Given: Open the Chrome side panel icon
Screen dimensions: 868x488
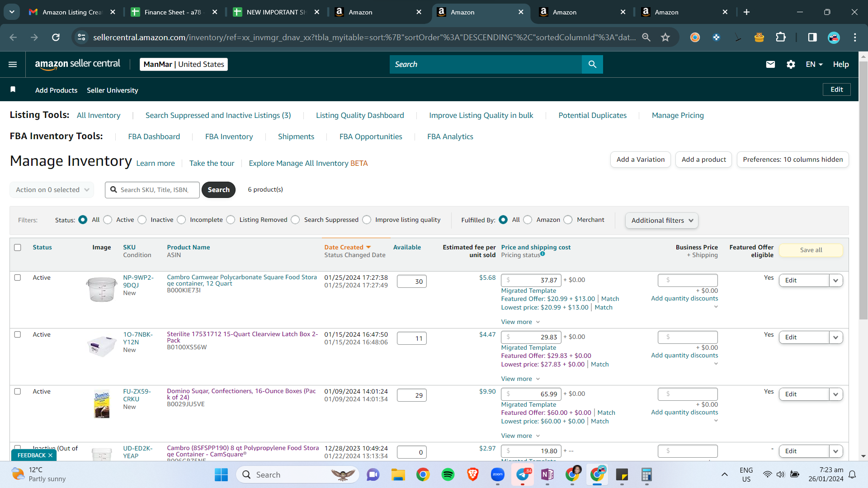Looking at the screenshot, I should click(812, 37).
